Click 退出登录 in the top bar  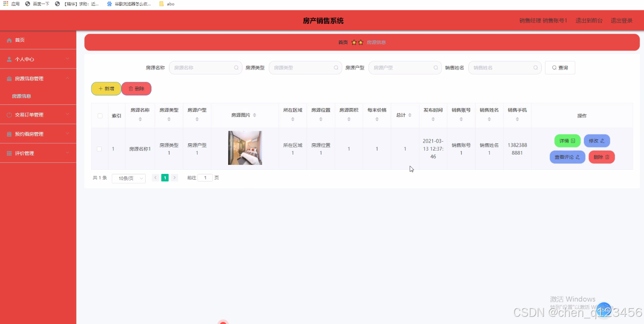pos(622,20)
